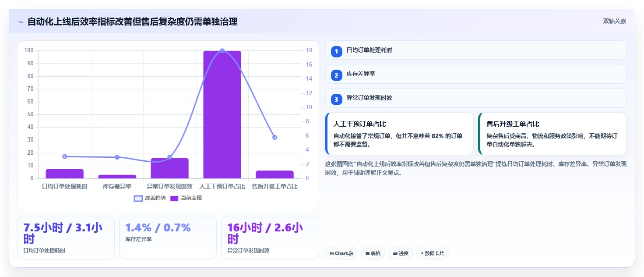Select numbered badge 2 for 库存差异率
The height and width of the screenshot is (277, 644).
pos(336,75)
